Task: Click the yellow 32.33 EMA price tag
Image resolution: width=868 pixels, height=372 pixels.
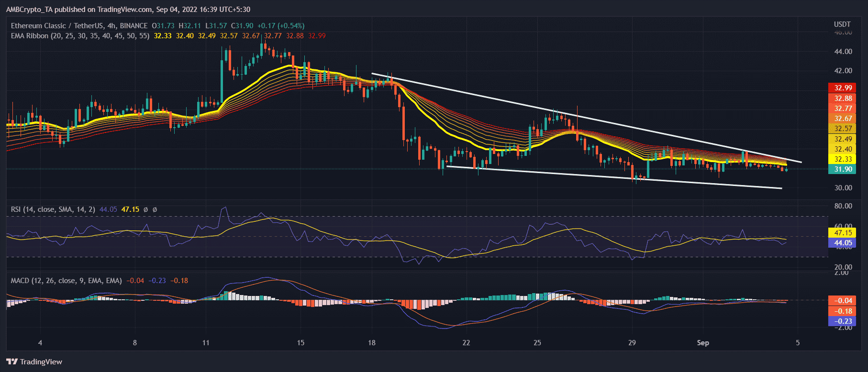Action: 843,159
